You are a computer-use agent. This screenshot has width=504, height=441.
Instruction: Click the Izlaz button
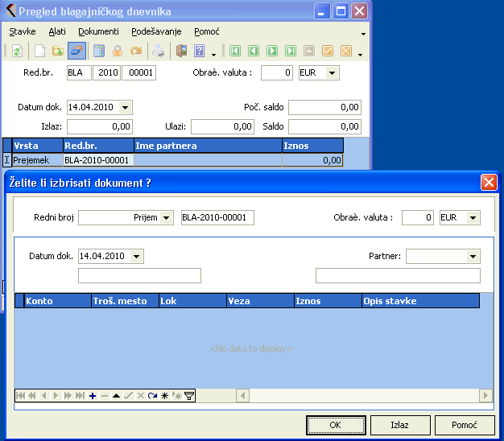click(x=400, y=425)
